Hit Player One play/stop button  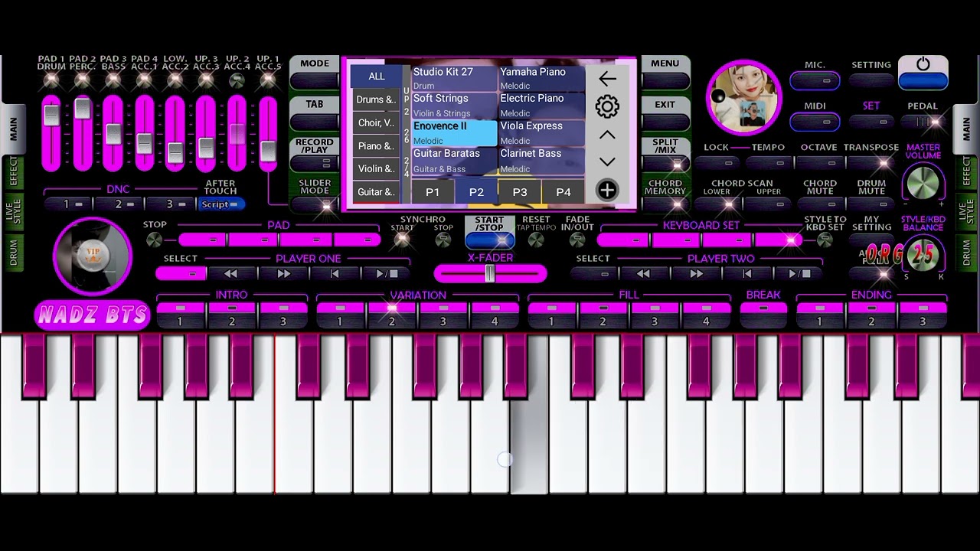[x=387, y=273]
